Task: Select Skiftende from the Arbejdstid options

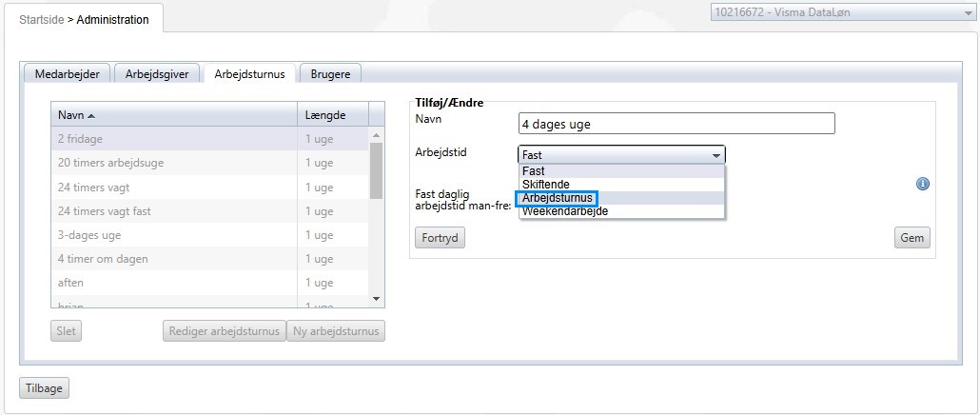Action: tap(546, 185)
